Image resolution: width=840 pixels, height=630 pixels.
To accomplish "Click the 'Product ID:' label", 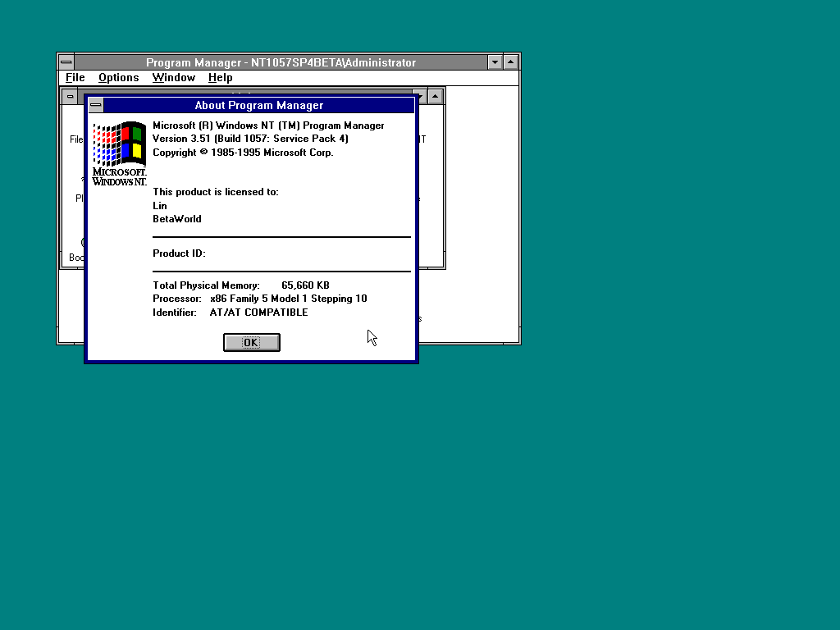I will [179, 253].
